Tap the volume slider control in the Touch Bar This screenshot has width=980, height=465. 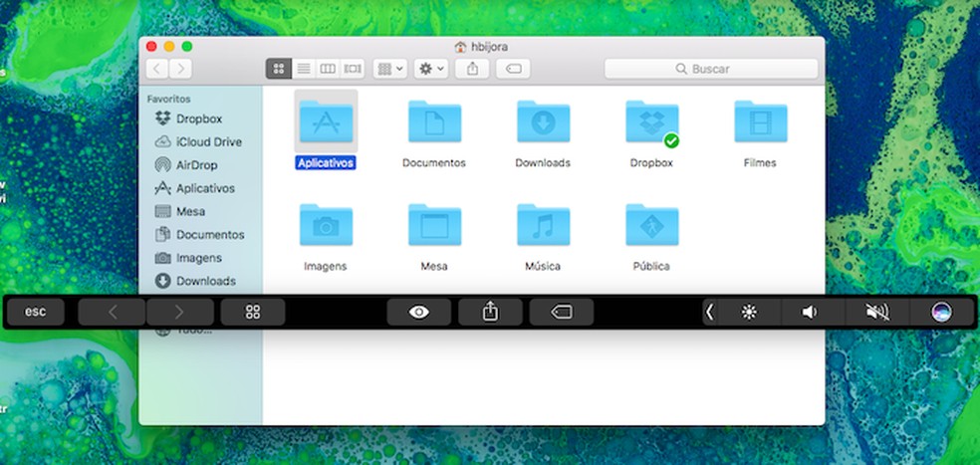[809, 312]
